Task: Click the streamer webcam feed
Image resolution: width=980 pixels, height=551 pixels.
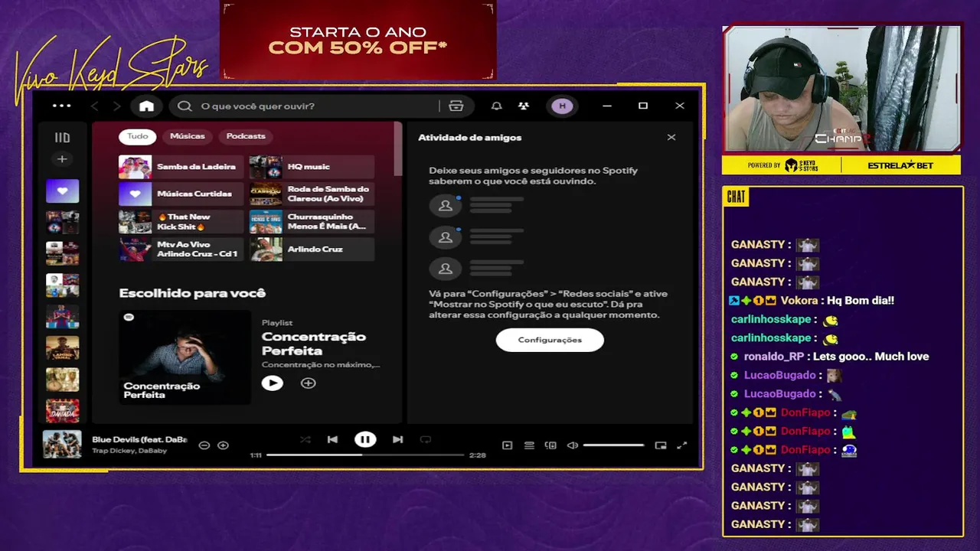Action: pyautogui.click(x=841, y=88)
